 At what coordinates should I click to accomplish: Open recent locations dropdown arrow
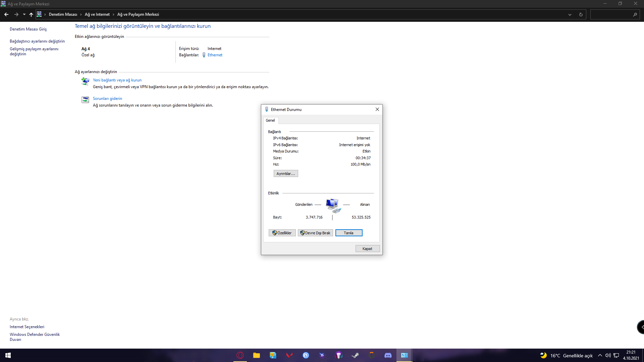[24, 14]
